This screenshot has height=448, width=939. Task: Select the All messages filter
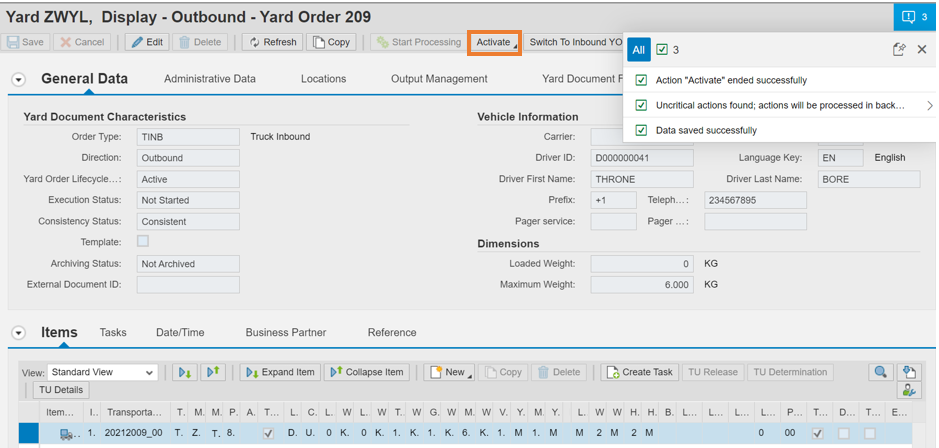coord(639,50)
